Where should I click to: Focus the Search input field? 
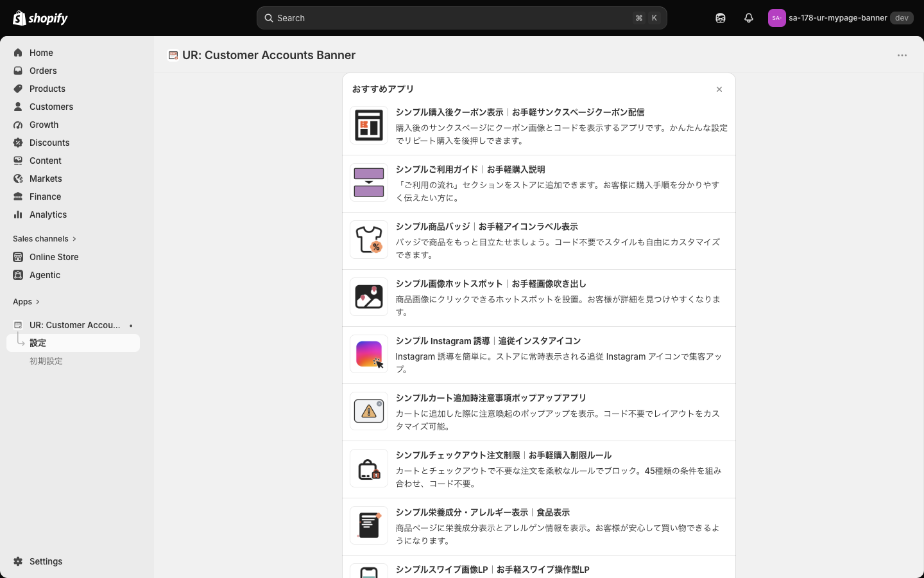pos(462,18)
